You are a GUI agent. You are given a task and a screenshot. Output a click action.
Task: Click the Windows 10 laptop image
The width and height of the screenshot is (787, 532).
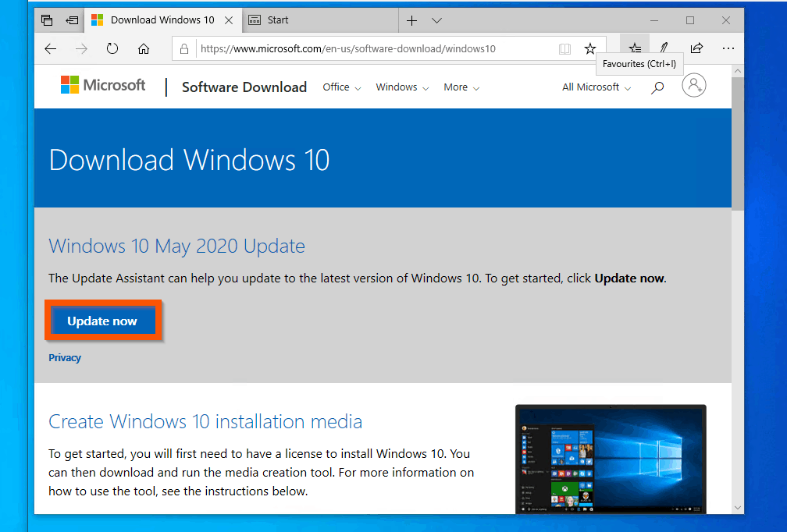coord(611,459)
